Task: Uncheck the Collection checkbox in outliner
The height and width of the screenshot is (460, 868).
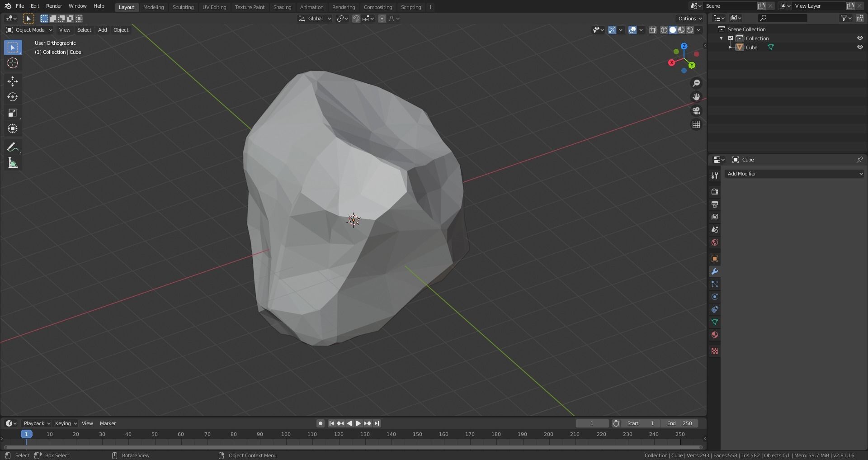Action: pyautogui.click(x=731, y=38)
